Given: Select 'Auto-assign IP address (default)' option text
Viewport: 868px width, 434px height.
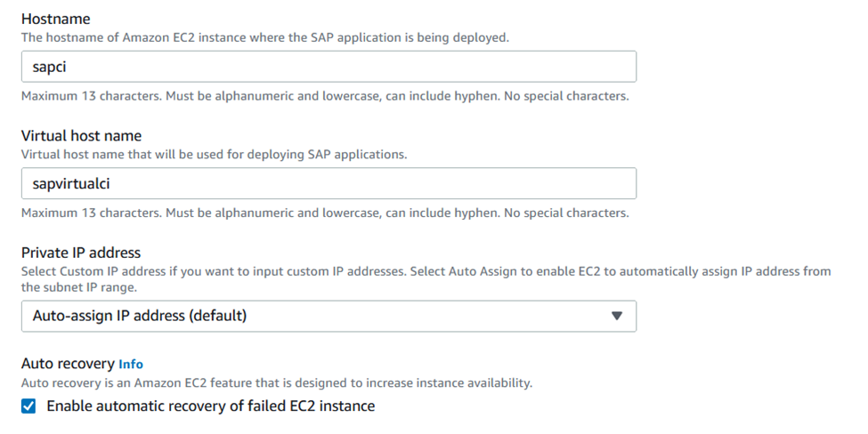Looking at the screenshot, I should 140,316.
